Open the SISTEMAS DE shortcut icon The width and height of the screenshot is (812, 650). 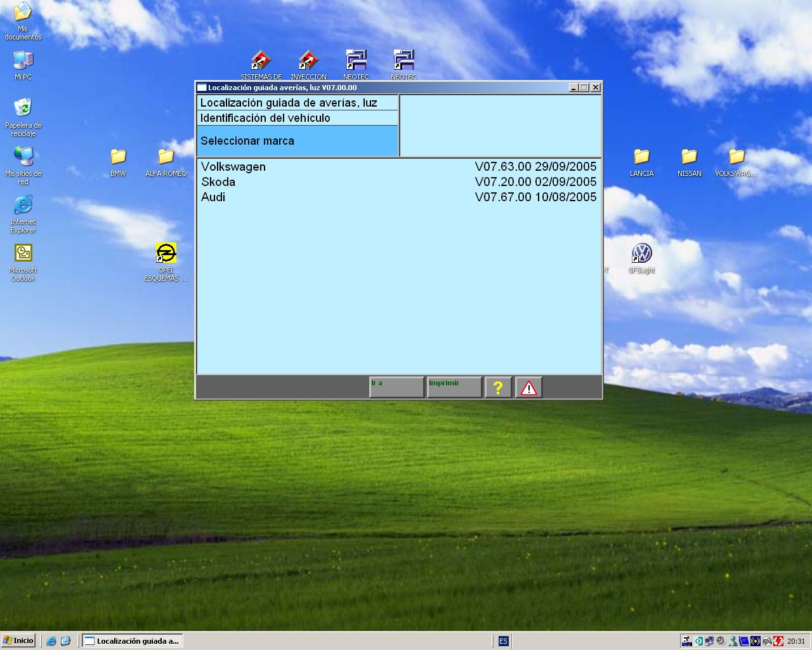(x=261, y=65)
